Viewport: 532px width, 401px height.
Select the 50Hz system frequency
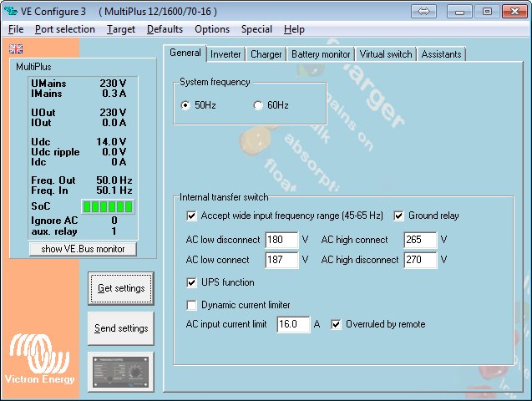pyautogui.click(x=186, y=105)
